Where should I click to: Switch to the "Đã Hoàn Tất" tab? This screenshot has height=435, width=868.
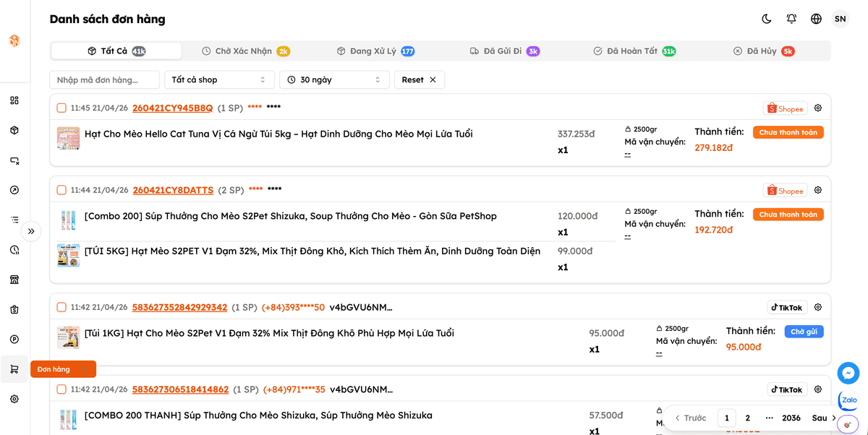click(x=634, y=51)
